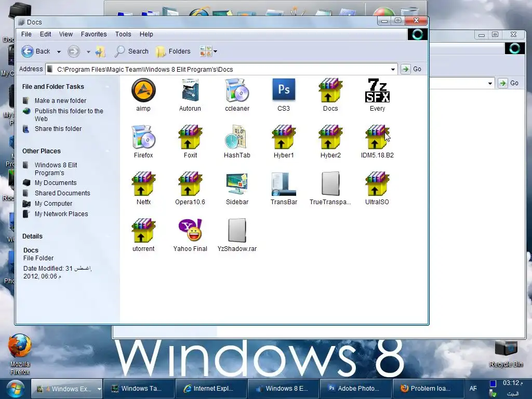
Task: Switch to Adobe Photo... taskbar button
Action: (x=355, y=389)
